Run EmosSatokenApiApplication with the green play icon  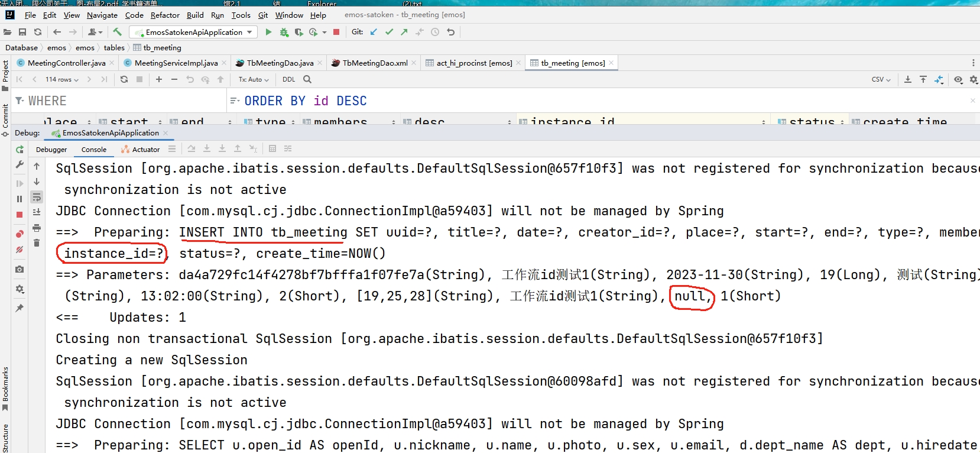[269, 32]
